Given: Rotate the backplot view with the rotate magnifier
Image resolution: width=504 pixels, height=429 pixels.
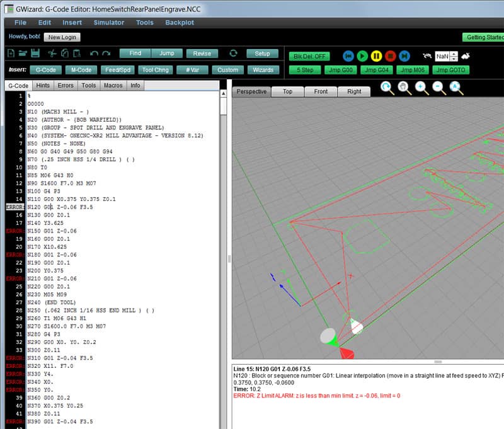Looking at the screenshot, I should pyautogui.click(x=386, y=87).
